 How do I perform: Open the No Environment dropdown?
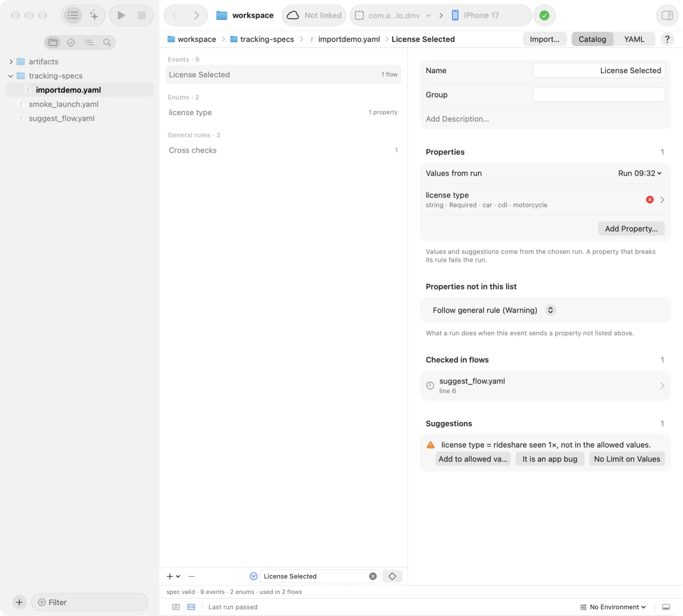[613, 607]
